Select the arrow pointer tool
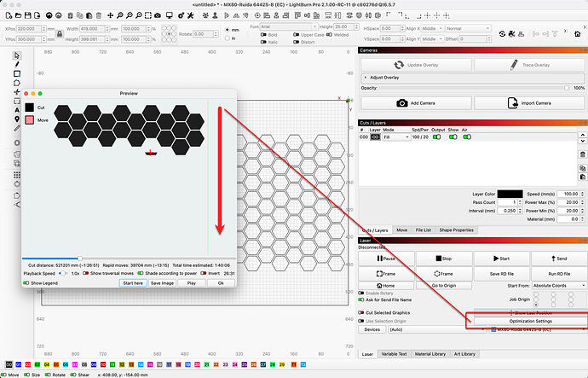The width and height of the screenshot is (588, 378). pos(16,55)
